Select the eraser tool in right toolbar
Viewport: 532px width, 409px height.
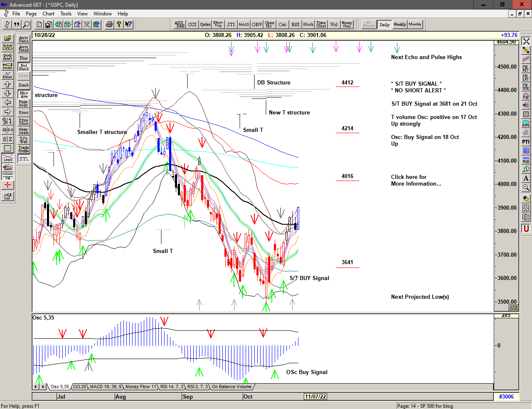point(526,199)
